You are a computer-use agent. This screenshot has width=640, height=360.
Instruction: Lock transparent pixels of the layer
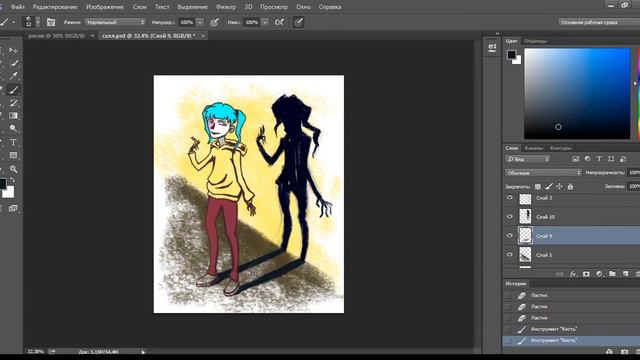[x=538, y=187]
